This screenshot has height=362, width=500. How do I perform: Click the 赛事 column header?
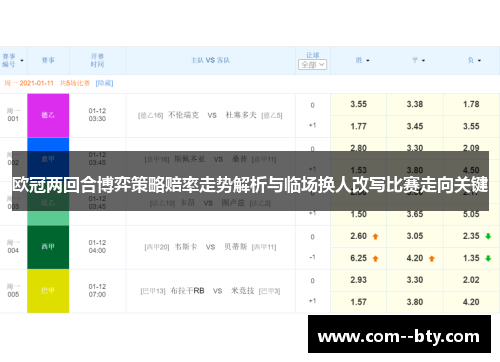pyautogui.click(x=48, y=60)
